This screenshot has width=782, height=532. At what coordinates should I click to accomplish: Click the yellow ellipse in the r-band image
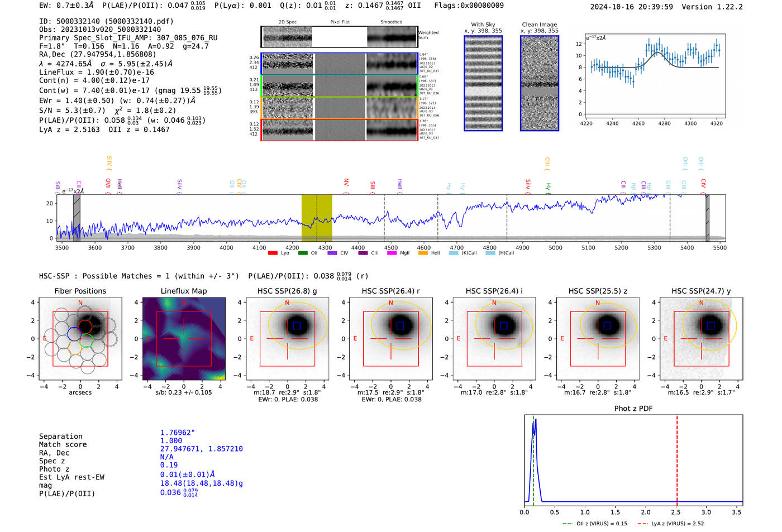tap(398, 326)
